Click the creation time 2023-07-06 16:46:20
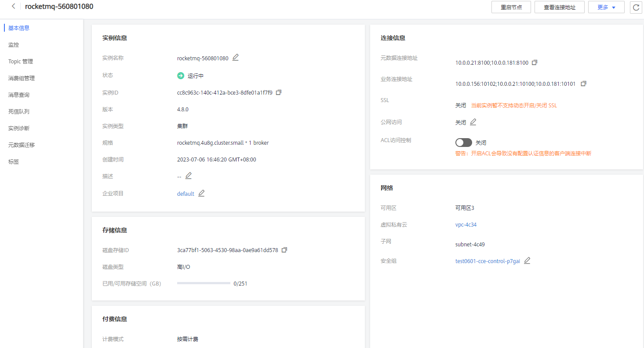This screenshot has width=644, height=348. point(216,160)
